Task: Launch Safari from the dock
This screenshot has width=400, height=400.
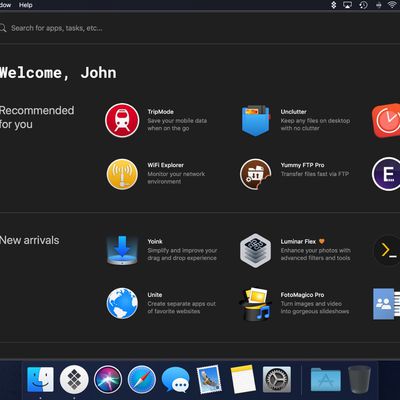Action: [142, 379]
